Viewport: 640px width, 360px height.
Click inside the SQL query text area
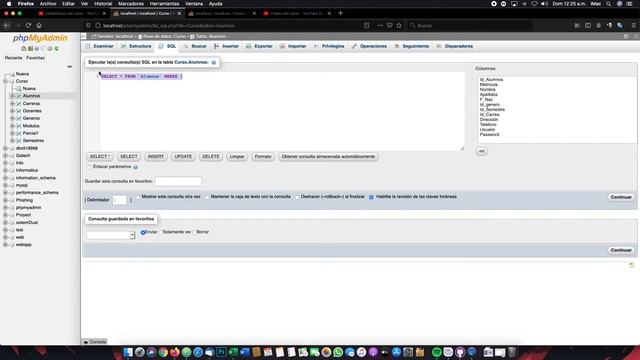(282, 111)
